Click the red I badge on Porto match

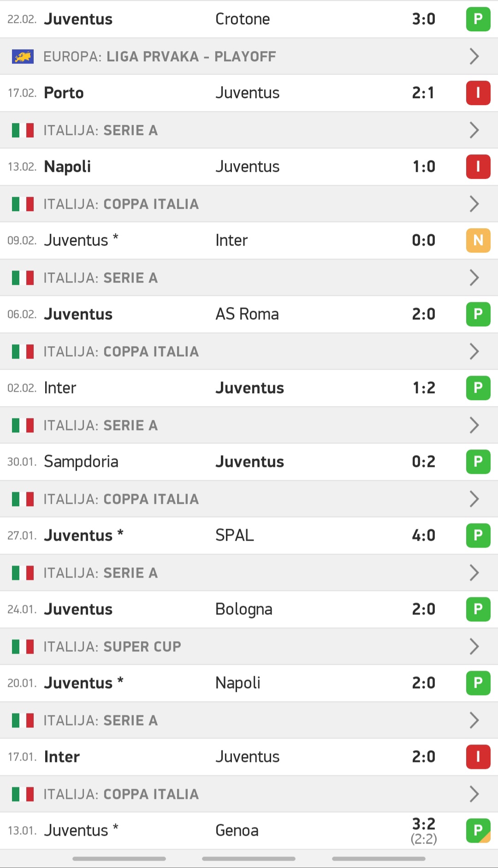pos(478,93)
